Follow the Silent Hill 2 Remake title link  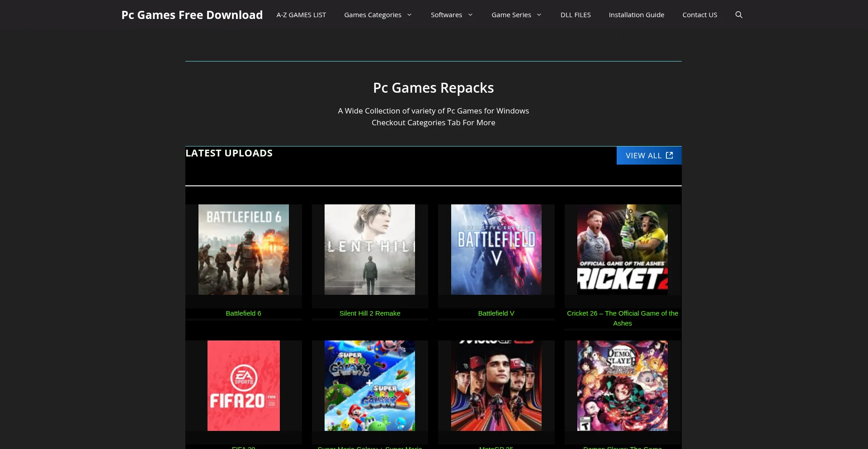point(369,313)
